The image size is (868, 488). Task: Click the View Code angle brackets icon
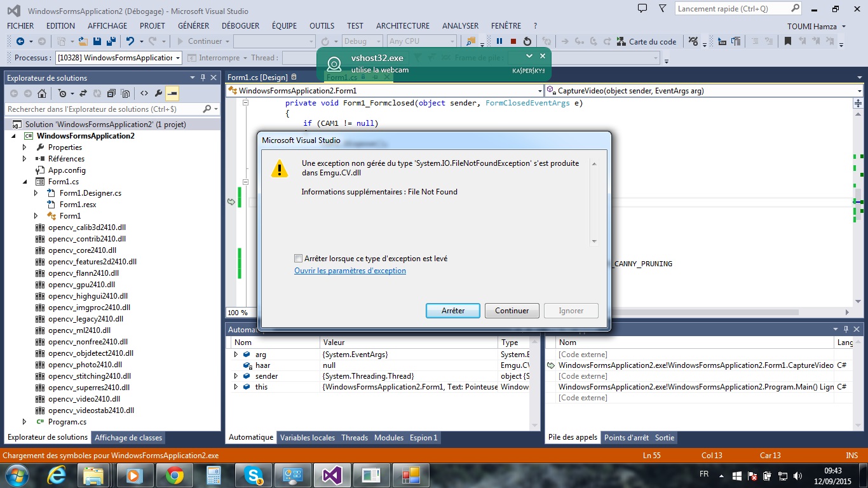[144, 93]
